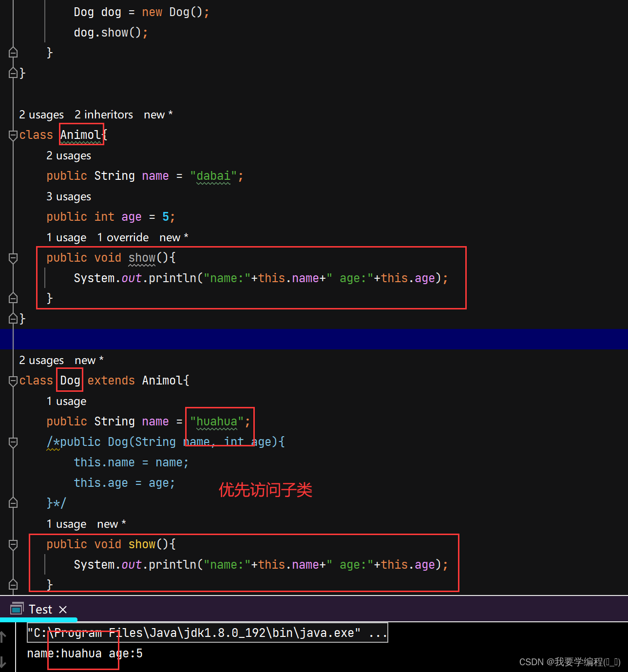This screenshot has width=628, height=672.
Task: Show 2 usages of Animol's name field
Action: (x=69, y=156)
